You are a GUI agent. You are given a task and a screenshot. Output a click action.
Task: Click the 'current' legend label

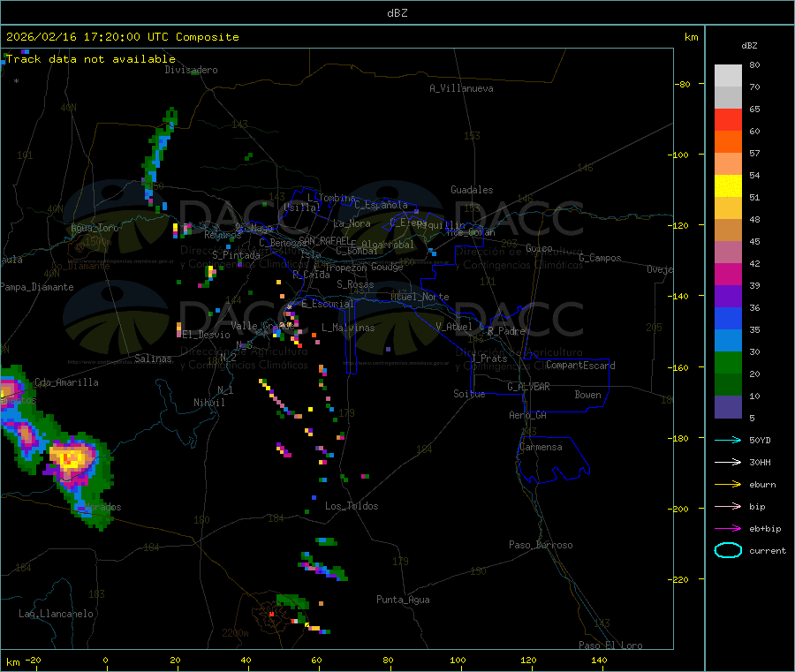(x=768, y=550)
